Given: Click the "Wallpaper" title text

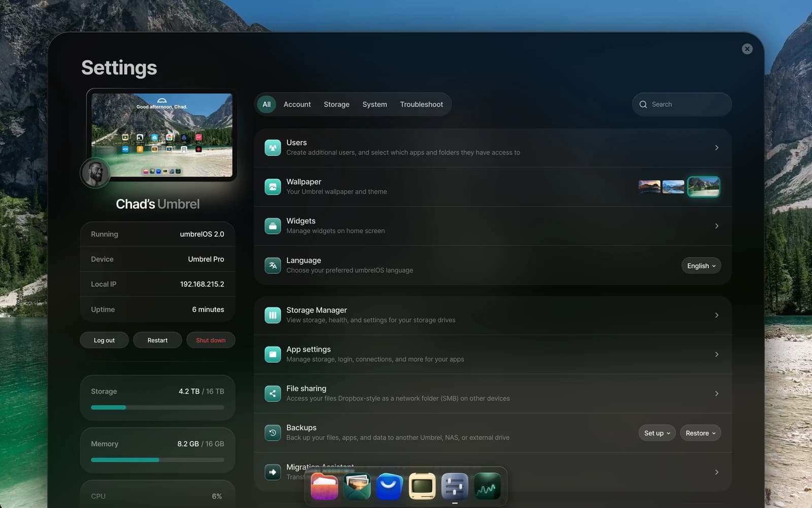Looking at the screenshot, I should click(x=303, y=181).
